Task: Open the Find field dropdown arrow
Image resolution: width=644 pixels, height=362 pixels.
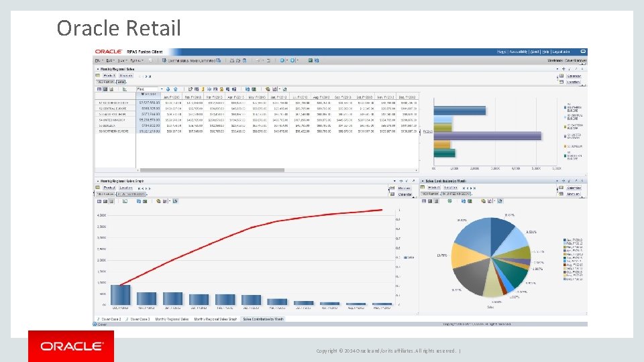Action: point(162,89)
